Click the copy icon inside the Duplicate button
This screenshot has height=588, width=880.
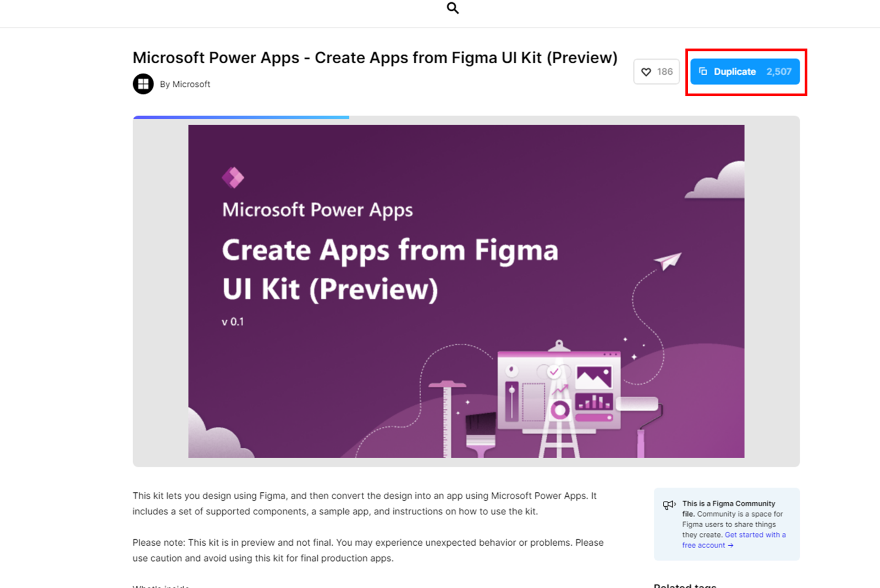tap(703, 71)
